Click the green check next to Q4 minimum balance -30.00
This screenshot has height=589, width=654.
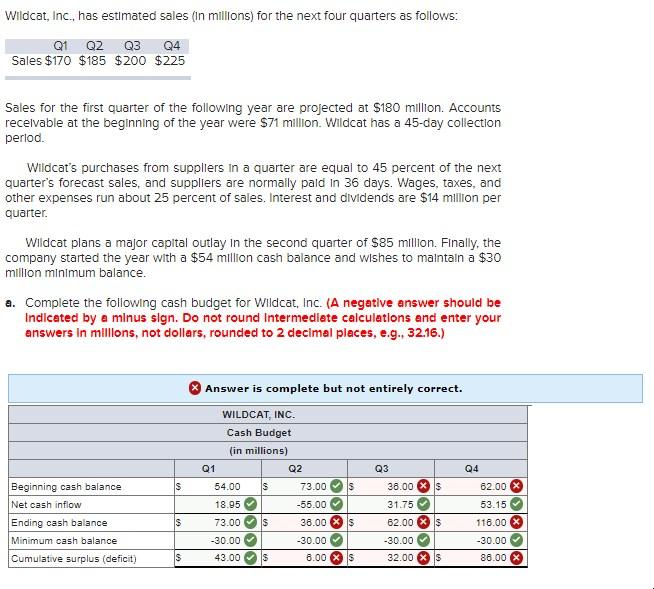[x=516, y=540]
